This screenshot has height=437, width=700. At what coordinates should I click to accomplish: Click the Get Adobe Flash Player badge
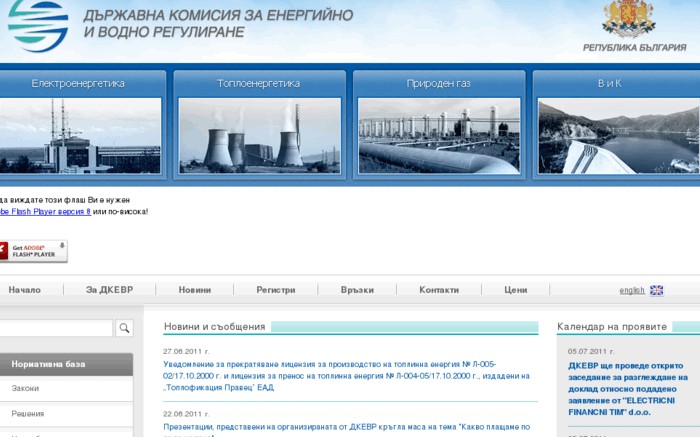pos(33,251)
